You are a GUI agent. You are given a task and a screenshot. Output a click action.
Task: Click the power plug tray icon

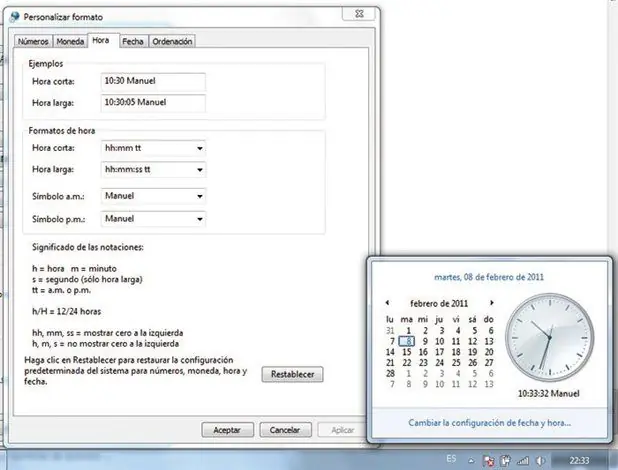tap(505, 461)
